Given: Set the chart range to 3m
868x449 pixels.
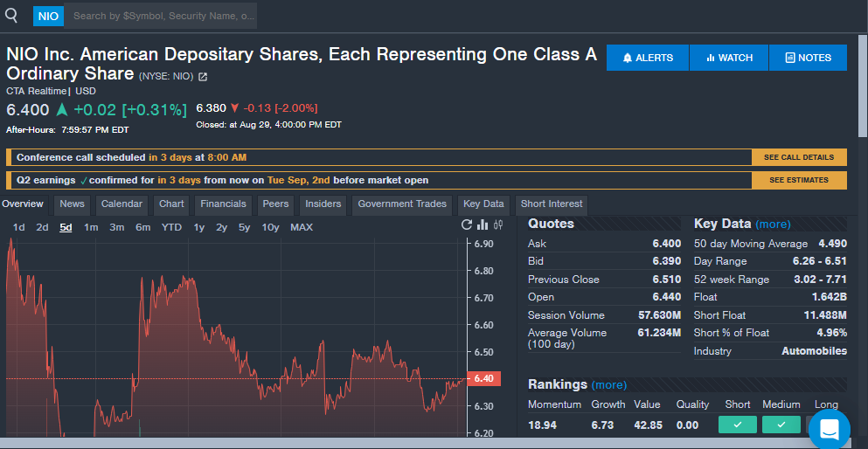Looking at the screenshot, I should [117, 227].
